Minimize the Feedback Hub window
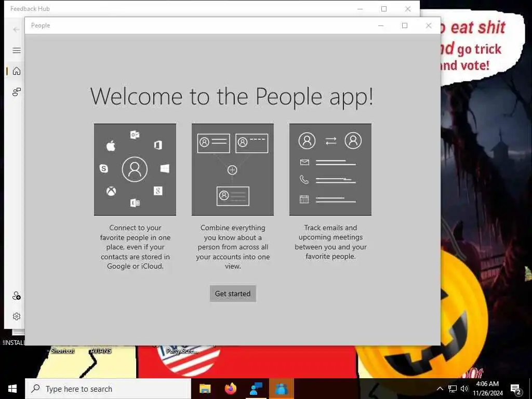 click(x=360, y=9)
